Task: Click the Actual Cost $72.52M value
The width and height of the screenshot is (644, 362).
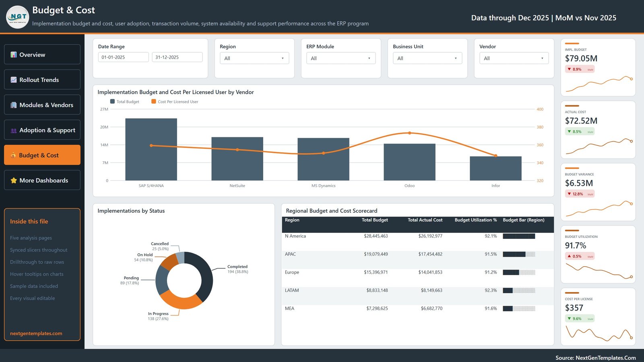Action: pos(581,121)
